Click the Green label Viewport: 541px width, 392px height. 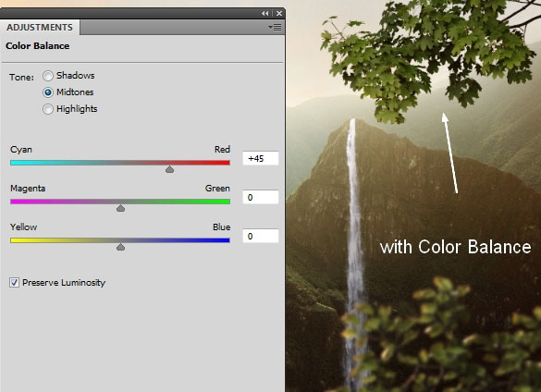click(217, 189)
